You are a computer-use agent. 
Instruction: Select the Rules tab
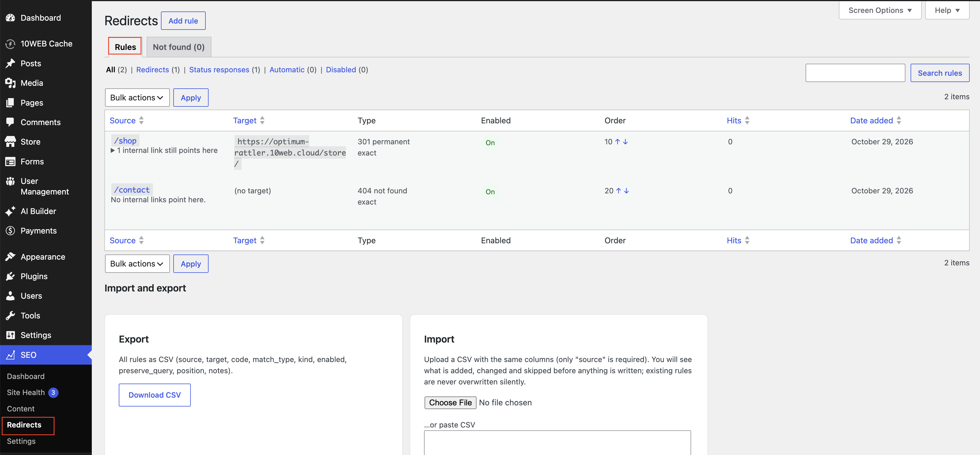click(x=125, y=47)
